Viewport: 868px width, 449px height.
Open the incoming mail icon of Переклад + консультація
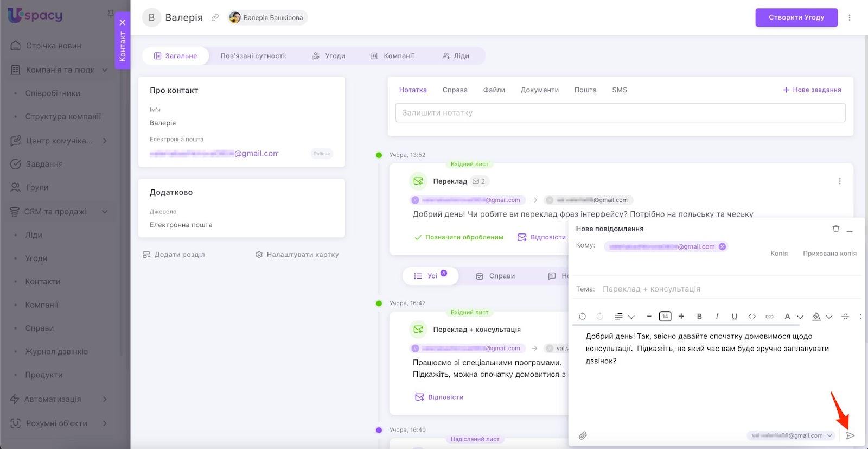click(x=418, y=330)
